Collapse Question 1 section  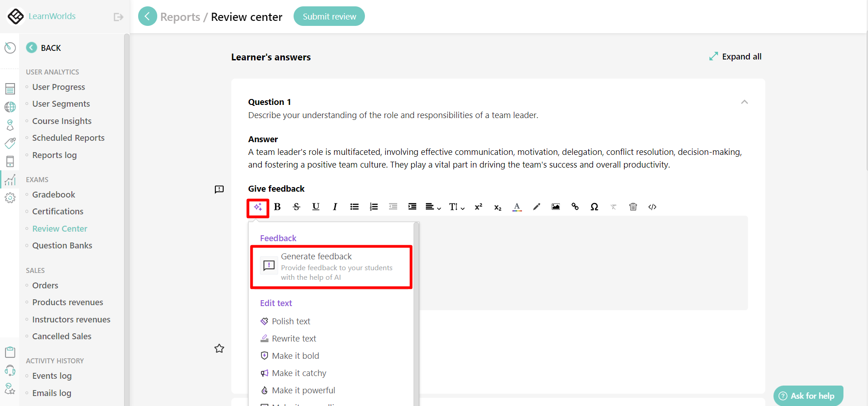744,102
